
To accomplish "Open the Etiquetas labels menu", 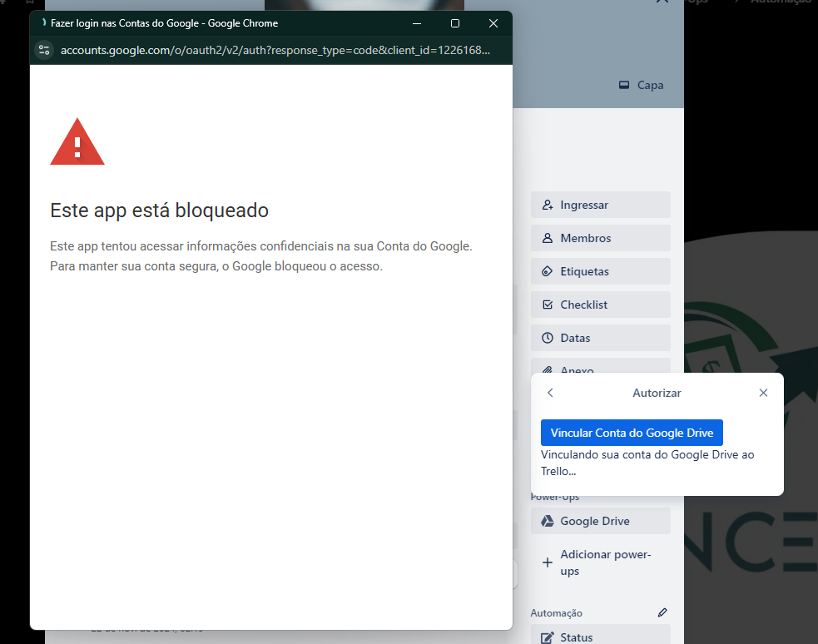I will 601,271.
